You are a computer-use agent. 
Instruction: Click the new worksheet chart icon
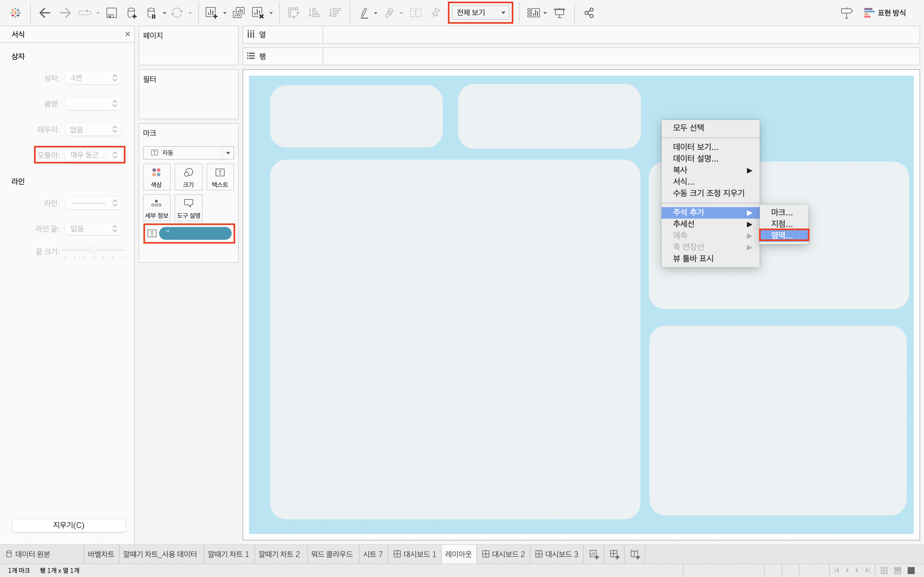(211, 13)
